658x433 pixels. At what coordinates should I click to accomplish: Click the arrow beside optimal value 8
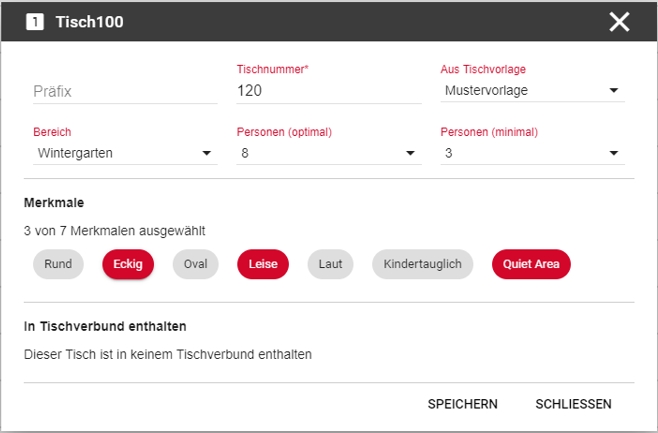coord(410,153)
